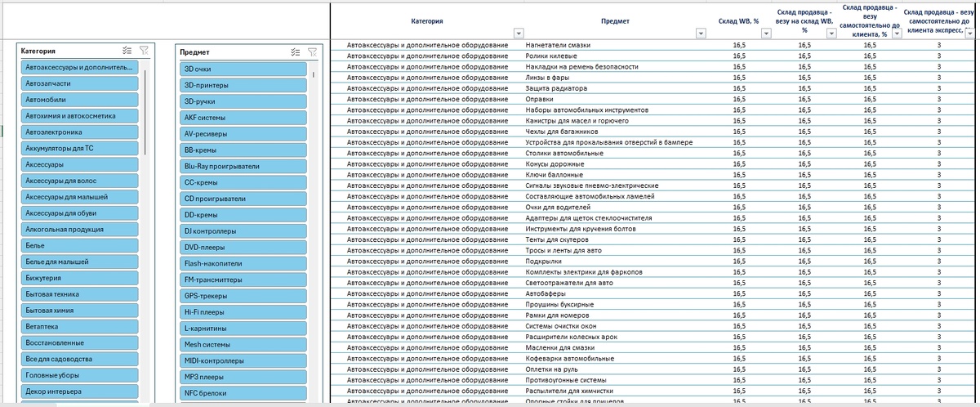Viewport: 980px width, 407px height.
Task: Filter by Алкогольная продукция category
Action: tap(78, 229)
